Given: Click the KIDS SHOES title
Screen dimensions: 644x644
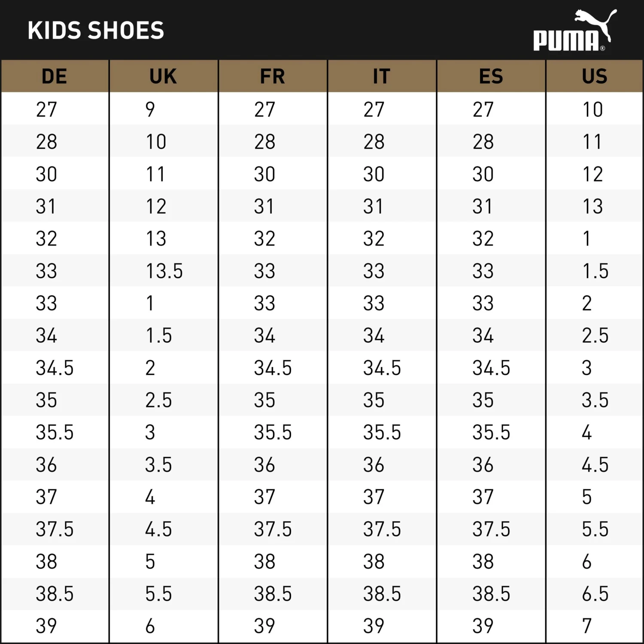Looking at the screenshot, I should pyautogui.click(x=96, y=30).
